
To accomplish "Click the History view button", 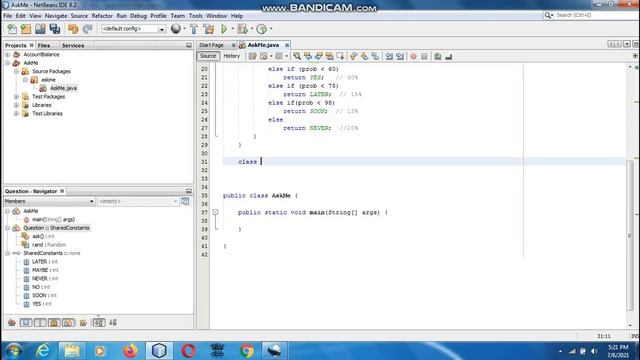I will tap(231, 56).
